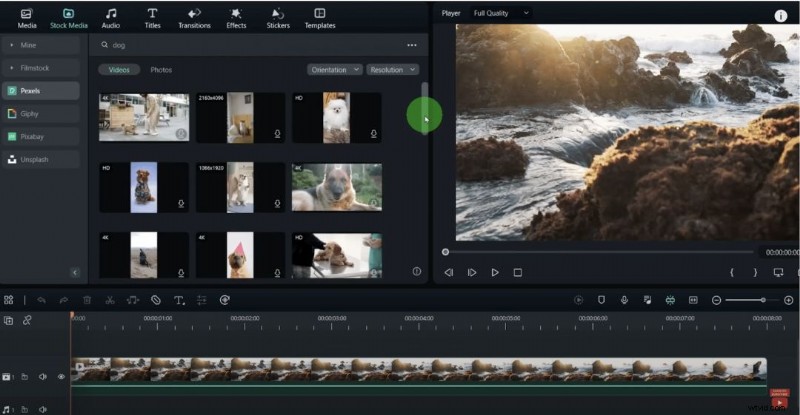
Task: Add text with the T tool
Action: (x=179, y=300)
